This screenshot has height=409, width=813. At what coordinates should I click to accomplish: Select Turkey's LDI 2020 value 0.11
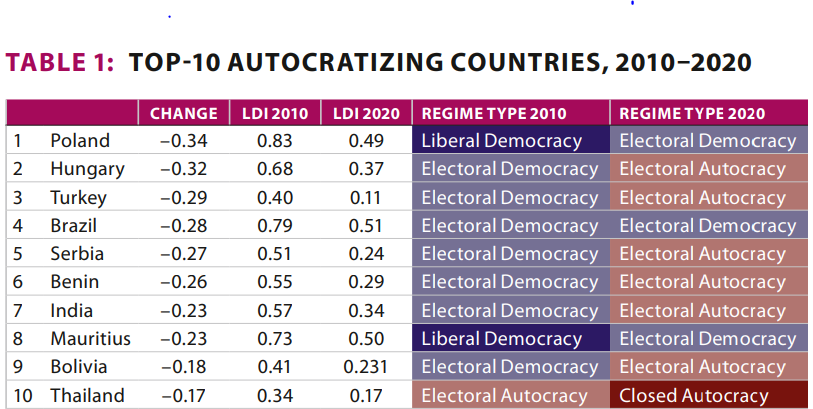[366, 198]
